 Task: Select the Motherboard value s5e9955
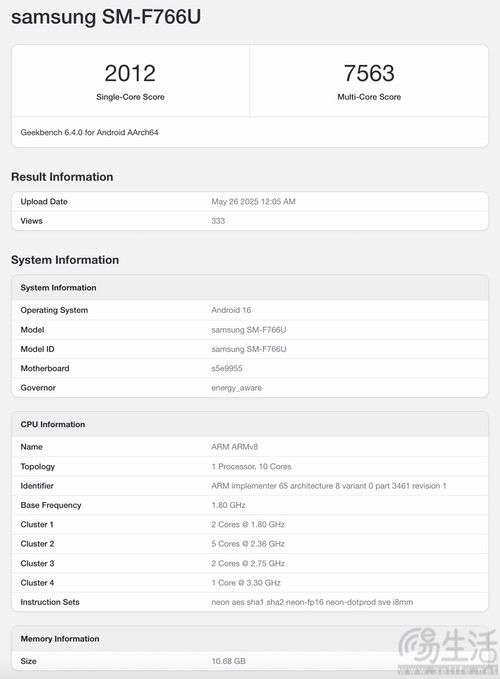pyautogui.click(x=227, y=369)
